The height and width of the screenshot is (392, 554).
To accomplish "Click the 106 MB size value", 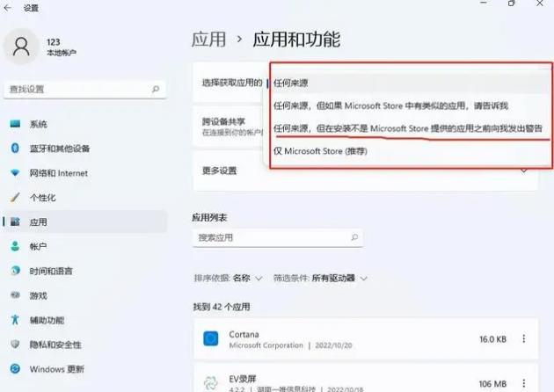I will pyautogui.click(x=492, y=384).
